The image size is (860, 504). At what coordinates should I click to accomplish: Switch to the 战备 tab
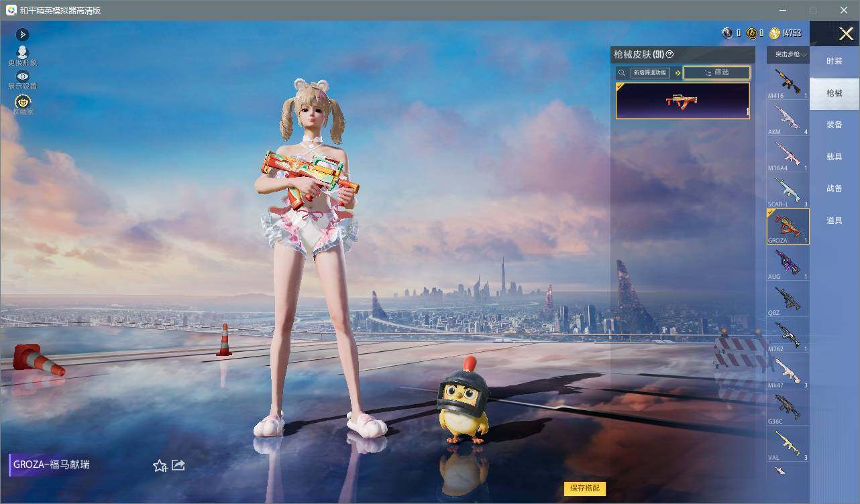coord(835,188)
